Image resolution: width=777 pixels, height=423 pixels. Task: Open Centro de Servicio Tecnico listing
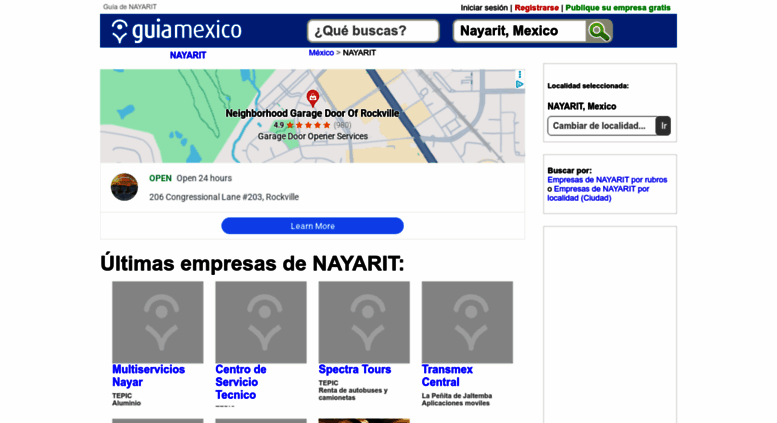(x=241, y=382)
